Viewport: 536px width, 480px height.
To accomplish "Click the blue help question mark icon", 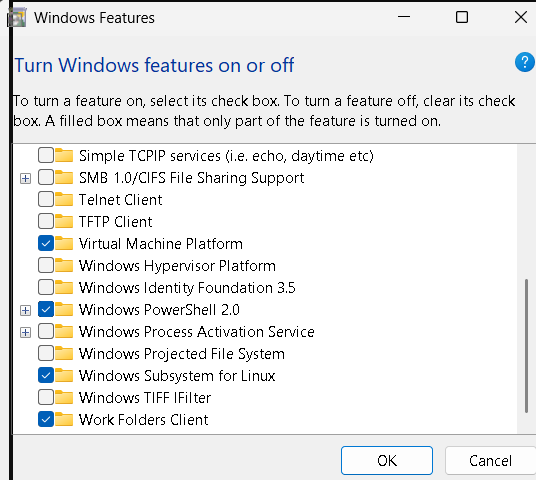I will click(525, 62).
